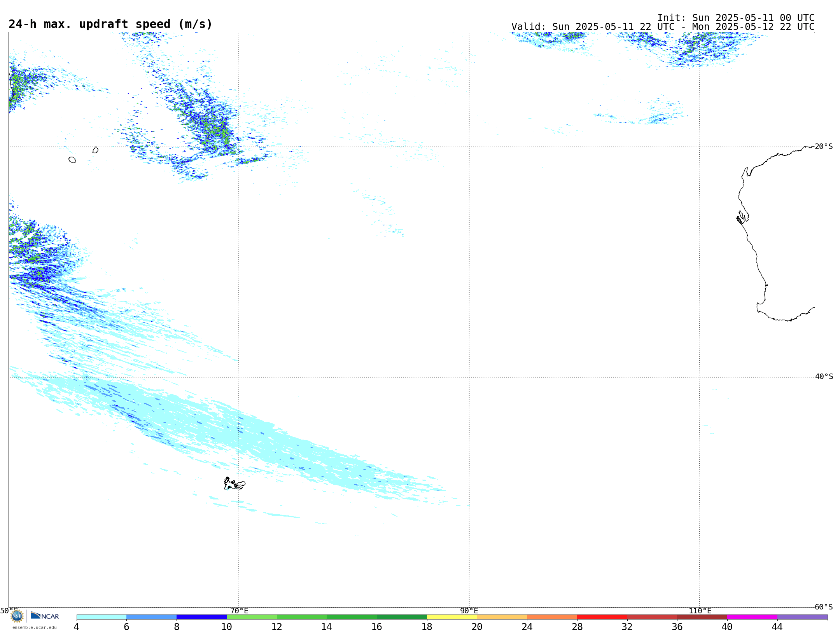Click the 40°S latitude label
Viewport: 840px width, 632px height.
click(x=824, y=377)
